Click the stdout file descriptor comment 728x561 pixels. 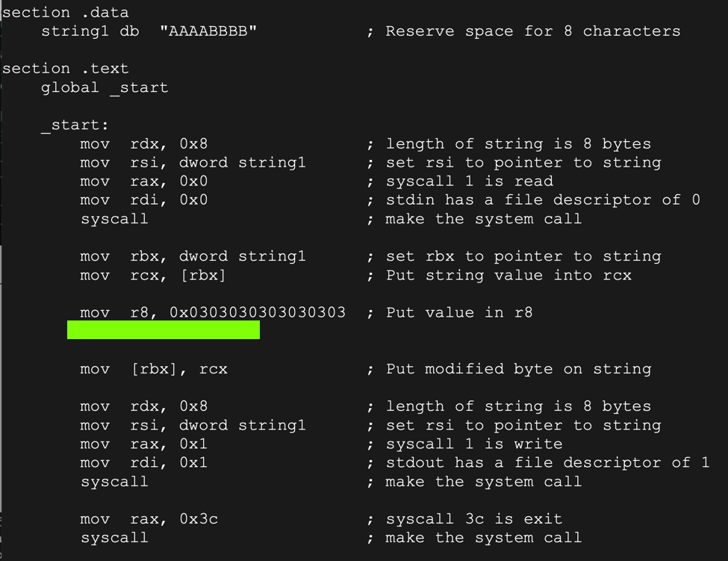click(x=547, y=462)
